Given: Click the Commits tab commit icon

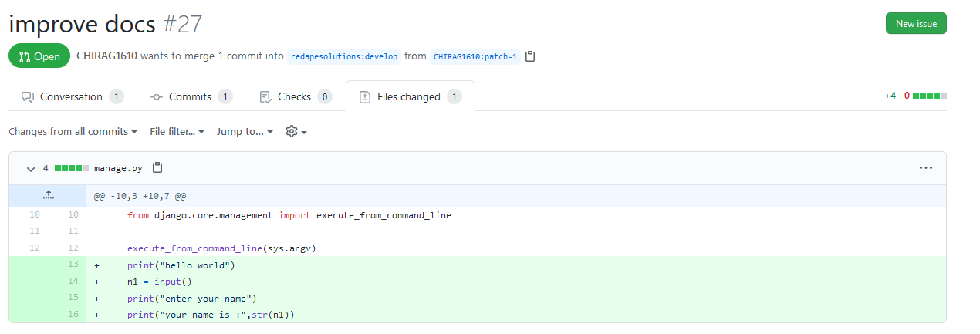Looking at the screenshot, I should [157, 97].
